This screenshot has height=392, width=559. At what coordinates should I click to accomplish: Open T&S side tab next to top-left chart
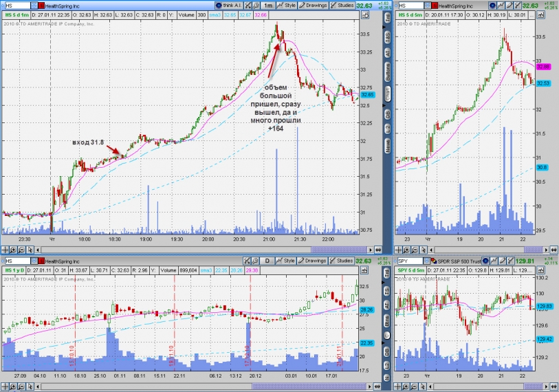pos(388,36)
